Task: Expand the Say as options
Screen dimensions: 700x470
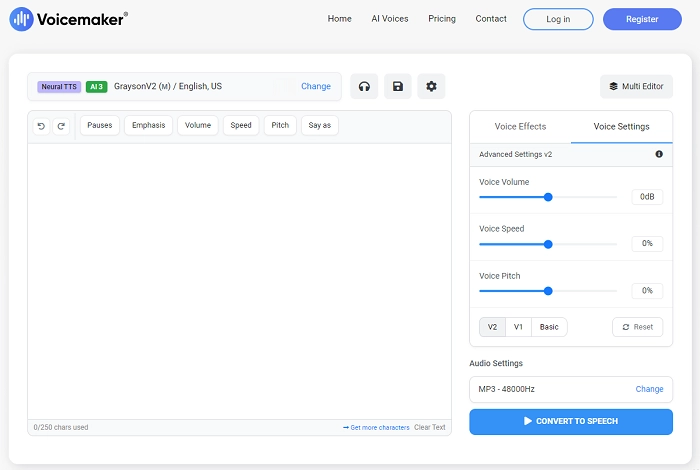Action: 319,126
